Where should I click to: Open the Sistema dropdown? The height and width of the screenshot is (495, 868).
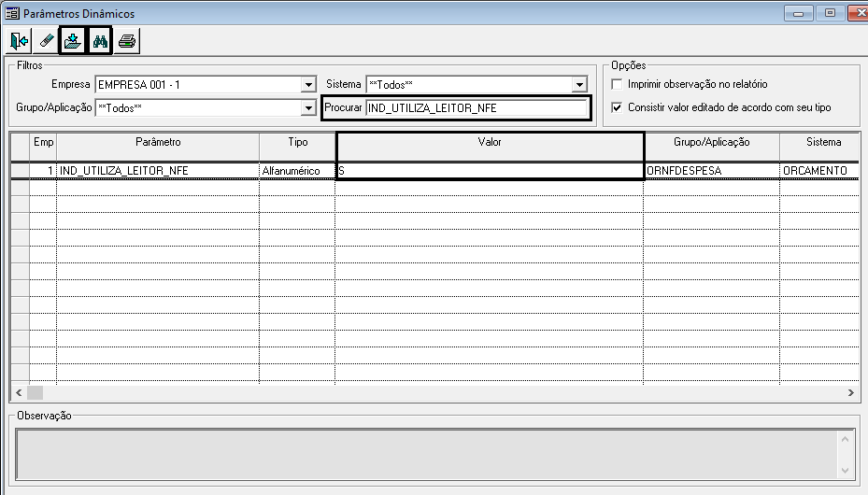[579, 85]
